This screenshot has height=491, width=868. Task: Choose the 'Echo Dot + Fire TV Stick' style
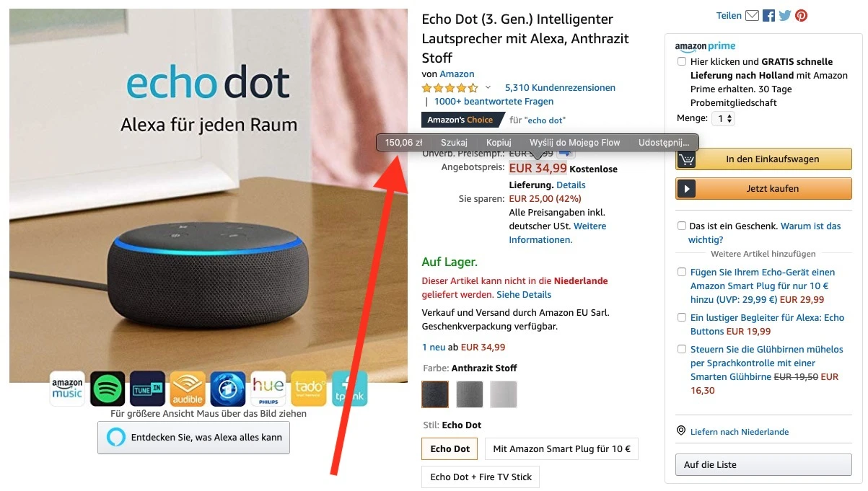pyautogui.click(x=481, y=477)
